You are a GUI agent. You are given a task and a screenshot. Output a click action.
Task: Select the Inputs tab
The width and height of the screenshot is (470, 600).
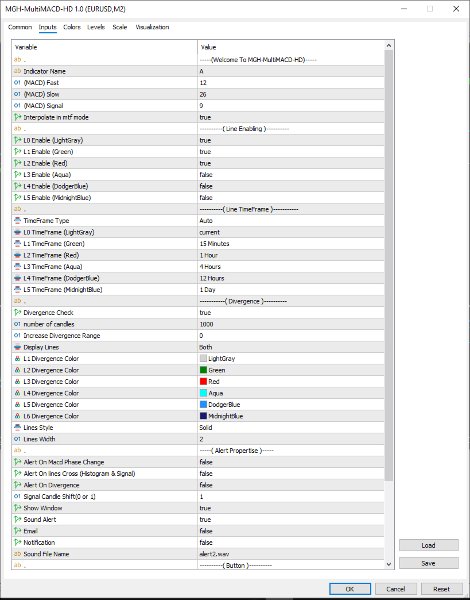coord(47,27)
